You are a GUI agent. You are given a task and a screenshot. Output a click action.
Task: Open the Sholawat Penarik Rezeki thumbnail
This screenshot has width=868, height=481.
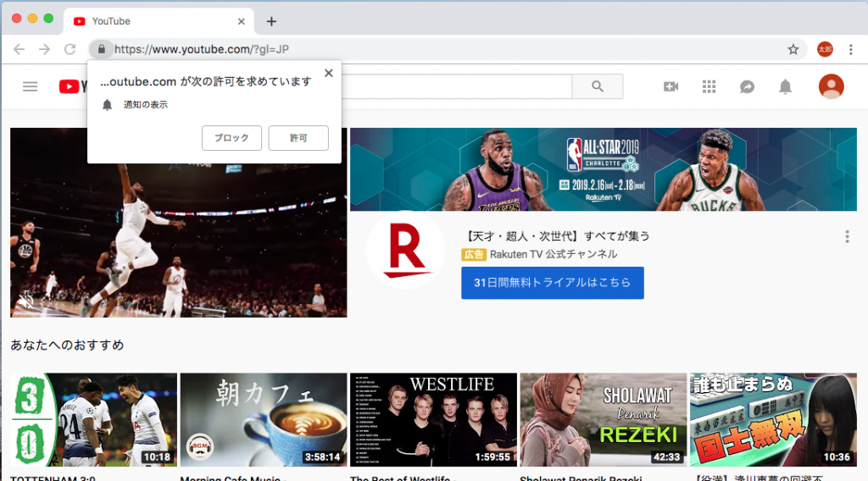[604, 420]
